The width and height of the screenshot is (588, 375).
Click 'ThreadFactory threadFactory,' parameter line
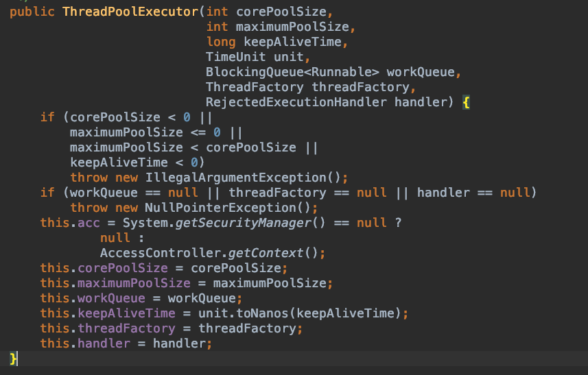click(x=311, y=87)
